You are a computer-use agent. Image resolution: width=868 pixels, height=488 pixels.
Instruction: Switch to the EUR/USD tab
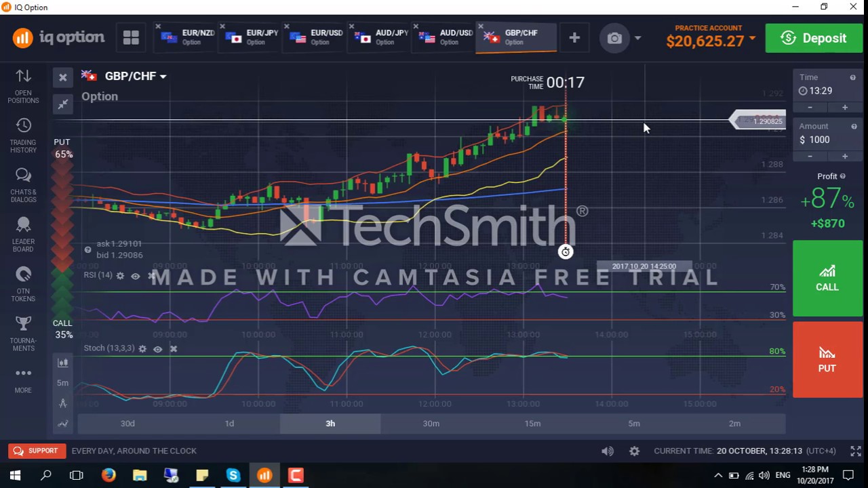point(318,37)
